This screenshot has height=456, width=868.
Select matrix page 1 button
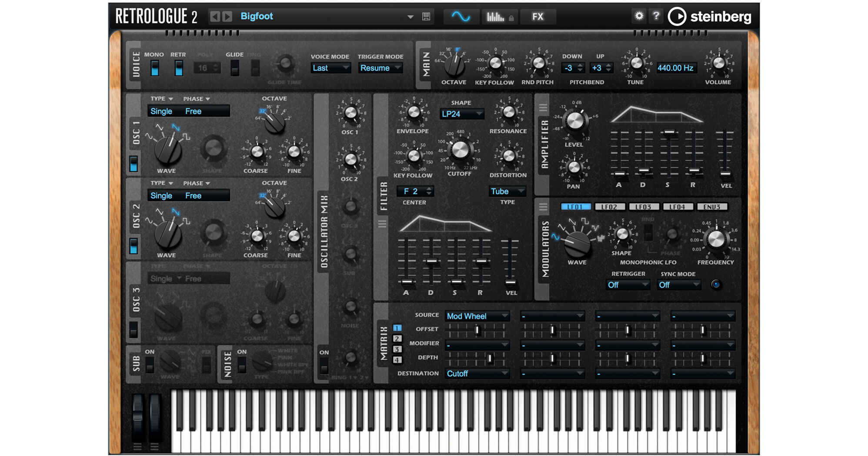click(x=397, y=328)
